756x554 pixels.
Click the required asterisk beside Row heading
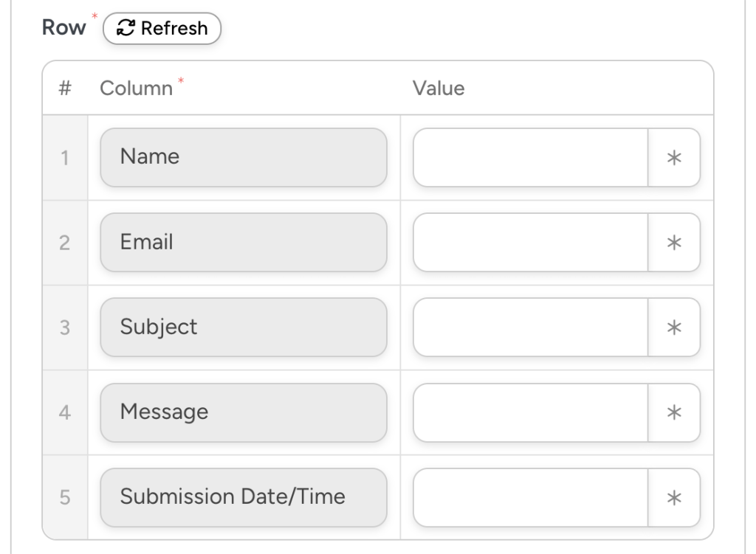pyautogui.click(x=93, y=15)
